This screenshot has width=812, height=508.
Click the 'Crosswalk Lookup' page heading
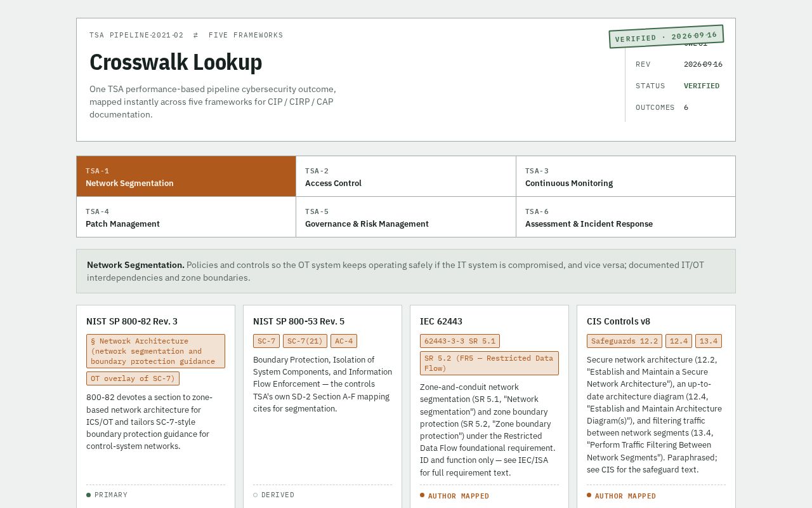[176, 62]
